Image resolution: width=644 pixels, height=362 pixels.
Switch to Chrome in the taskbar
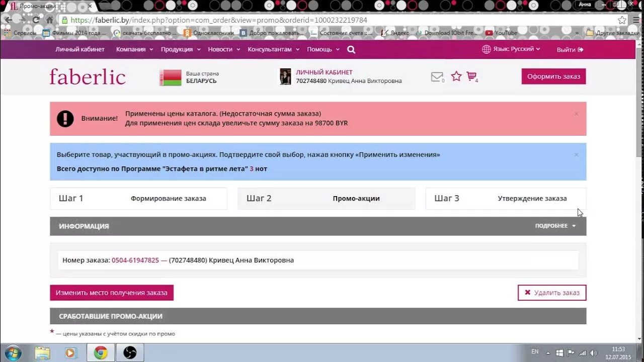(101, 353)
